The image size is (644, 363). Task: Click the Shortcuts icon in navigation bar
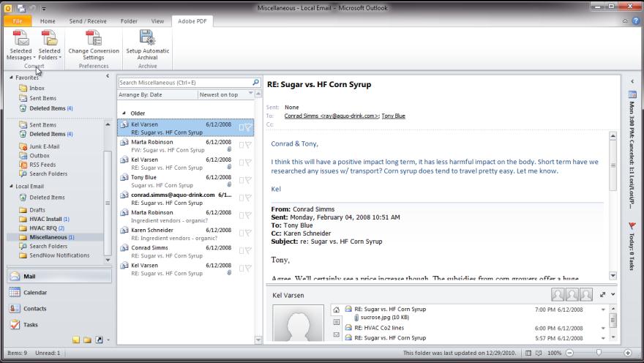pos(99,340)
